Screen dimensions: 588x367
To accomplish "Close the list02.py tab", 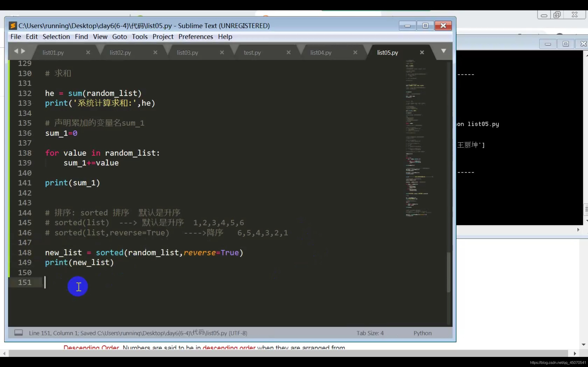I will (155, 53).
